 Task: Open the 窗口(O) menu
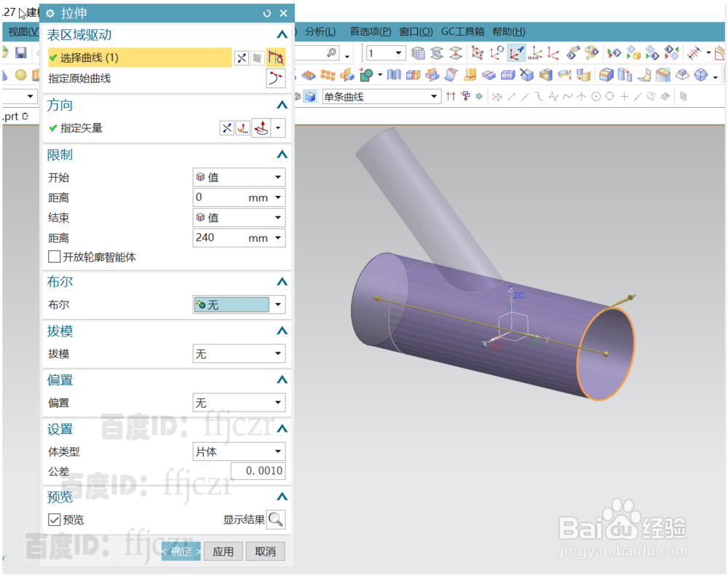tap(416, 31)
